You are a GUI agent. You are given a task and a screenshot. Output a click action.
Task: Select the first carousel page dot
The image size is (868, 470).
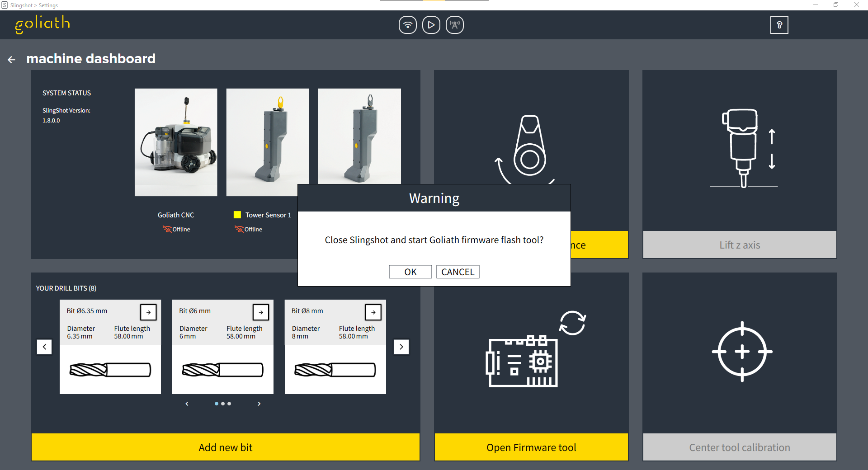217,404
